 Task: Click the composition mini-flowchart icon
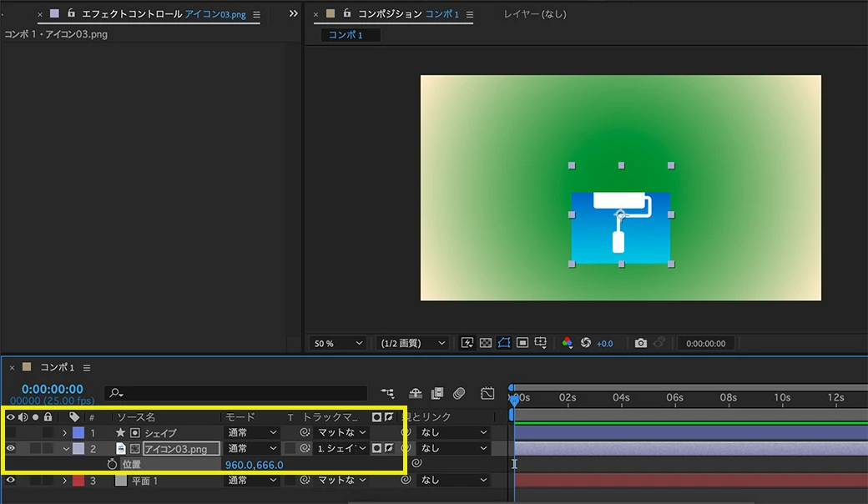click(x=387, y=393)
